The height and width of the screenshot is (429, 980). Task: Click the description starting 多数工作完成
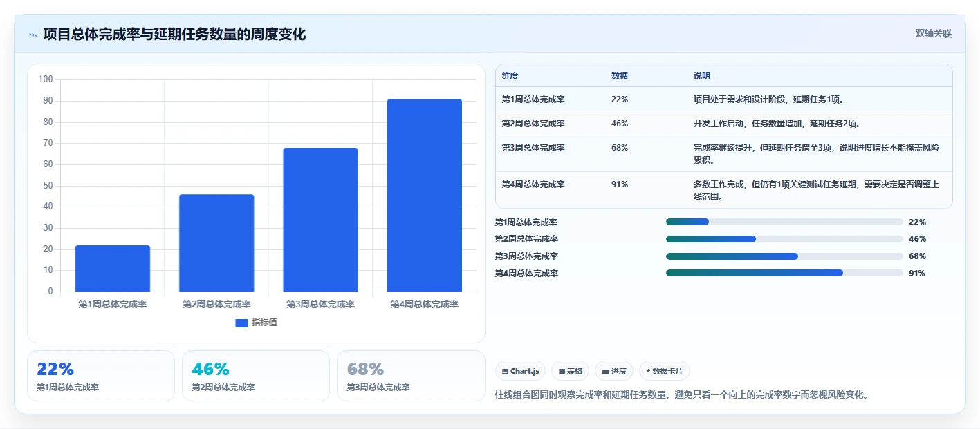coord(817,191)
